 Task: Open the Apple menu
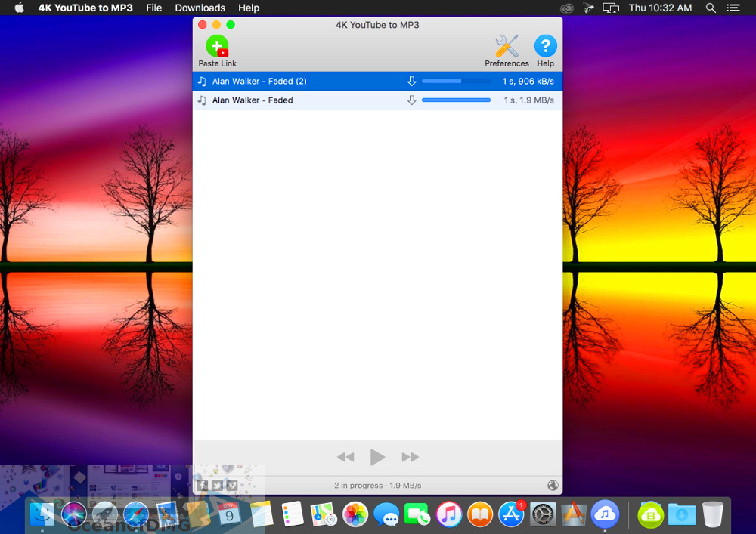pos(20,8)
